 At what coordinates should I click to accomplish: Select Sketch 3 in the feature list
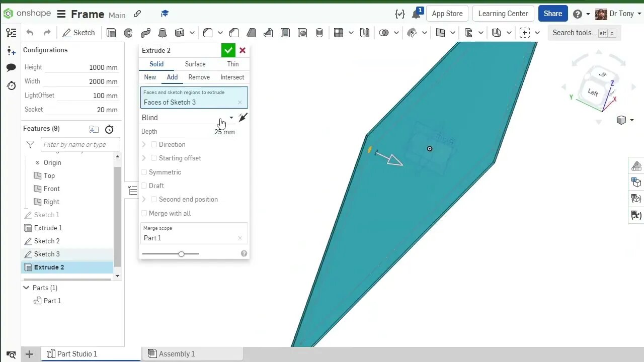(x=67, y=254)
